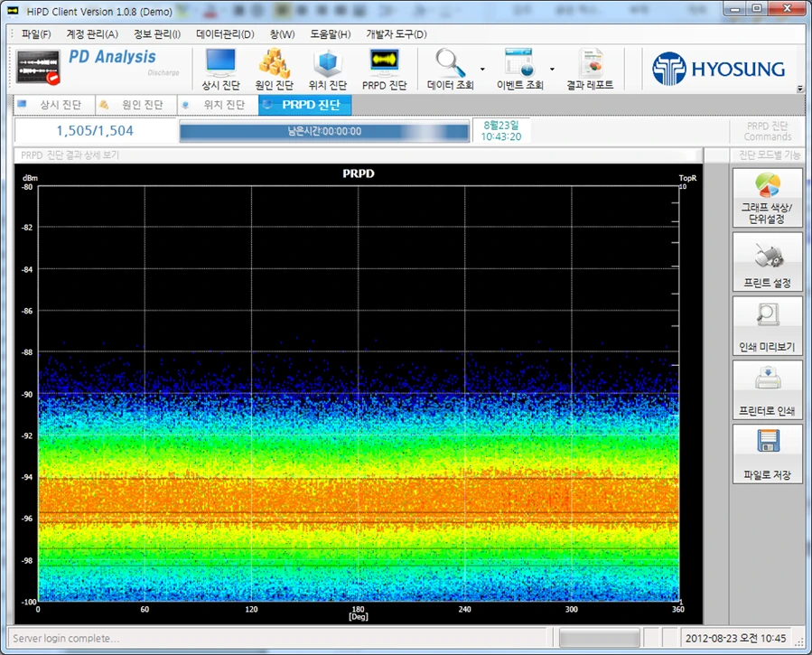812x655 pixels.
Task: Open the 위치 진단 cube toolbar icon
Action: [x=328, y=69]
